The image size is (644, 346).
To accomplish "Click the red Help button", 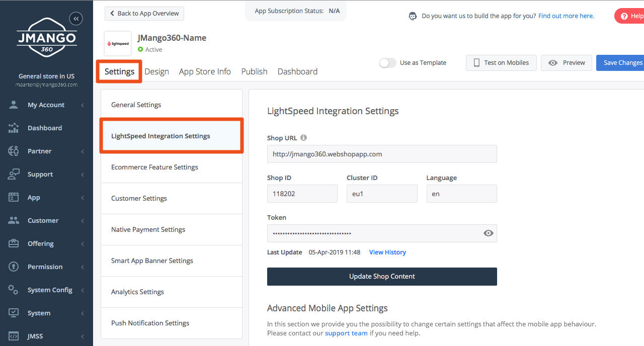I will click(x=629, y=16).
